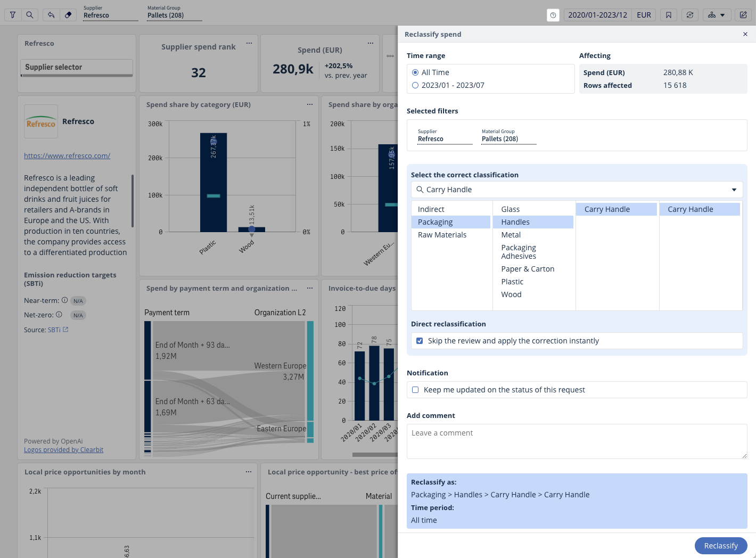Choose the 2023/01 - 2023/07 time range

tap(415, 85)
